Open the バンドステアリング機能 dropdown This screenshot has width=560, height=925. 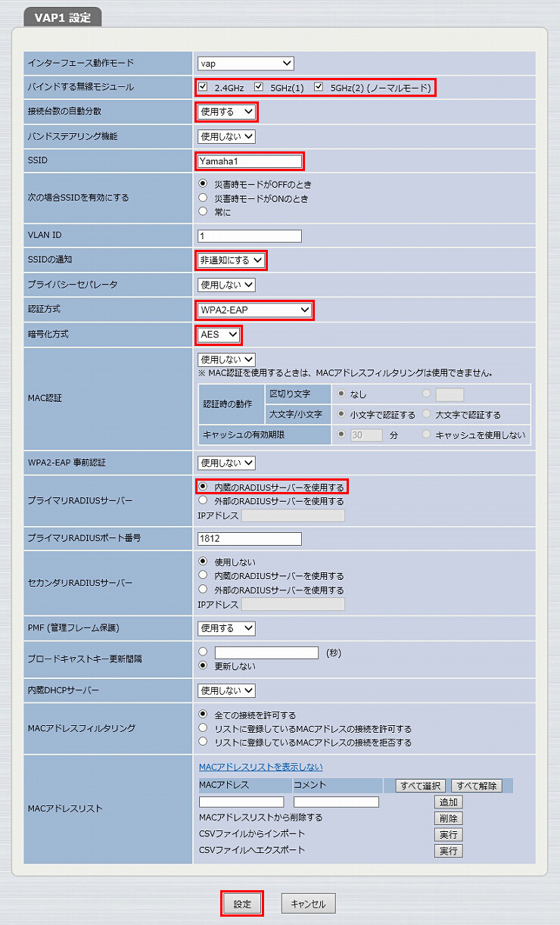(x=226, y=137)
